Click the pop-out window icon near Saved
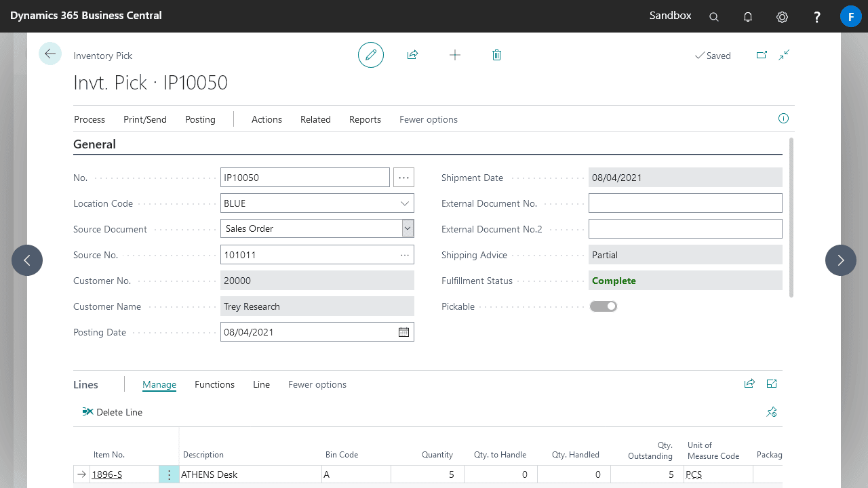The image size is (868, 488). [x=762, y=55]
